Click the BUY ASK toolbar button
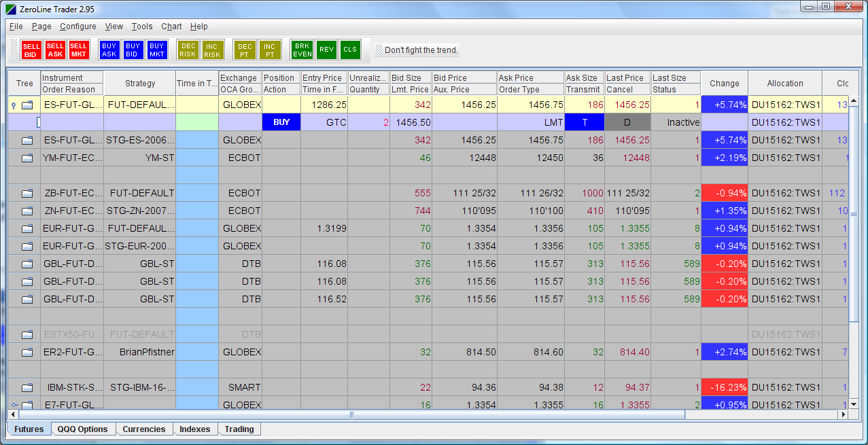Viewport: 868px width, 445px height. tap(109, 50)
